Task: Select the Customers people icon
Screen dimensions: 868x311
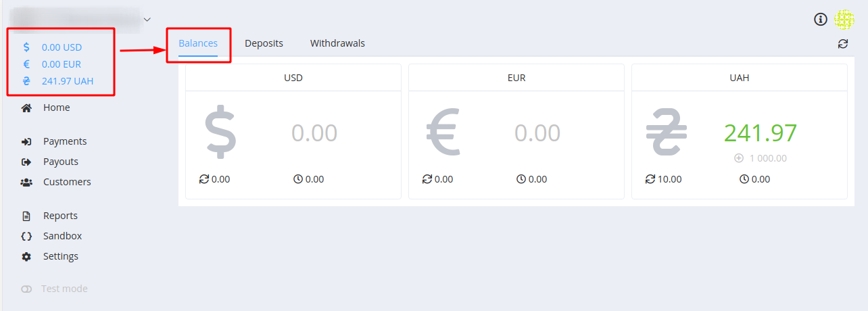Action: pos(26,182)
